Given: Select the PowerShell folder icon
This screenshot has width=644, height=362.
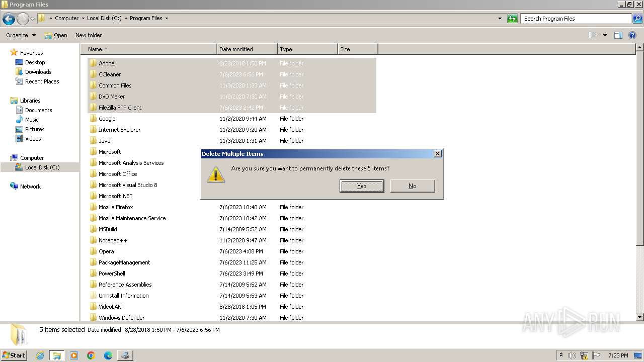Looking at the screenshot, I should 93,274.
